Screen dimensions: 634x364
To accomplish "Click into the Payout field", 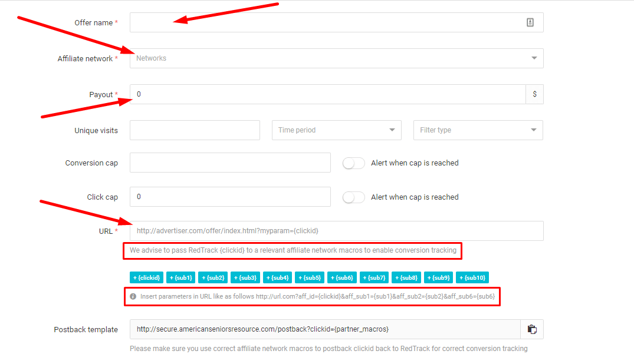I will click(327, 94).
